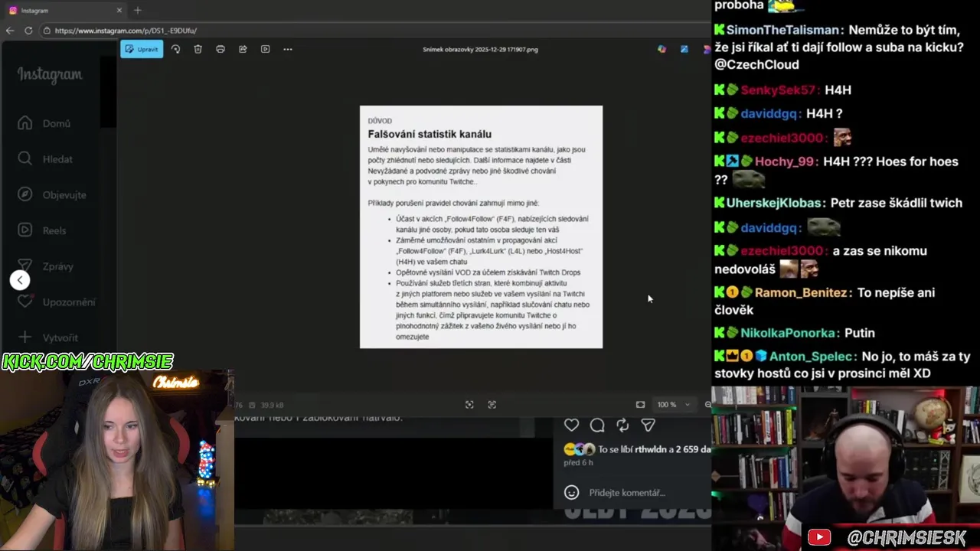Click the displayed Falšování statistik kanálu screenshot
The height and width of the screenshot is (551, 980).
click(x=481, y=227)
